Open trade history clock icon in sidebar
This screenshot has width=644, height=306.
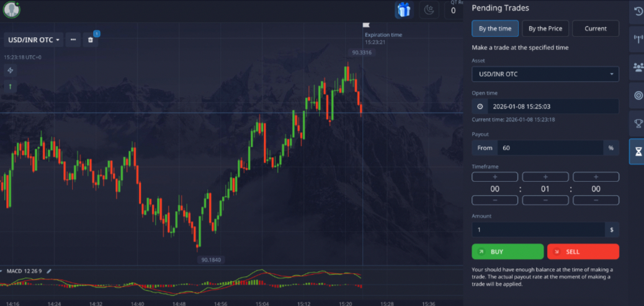click(x=638, y=12)
